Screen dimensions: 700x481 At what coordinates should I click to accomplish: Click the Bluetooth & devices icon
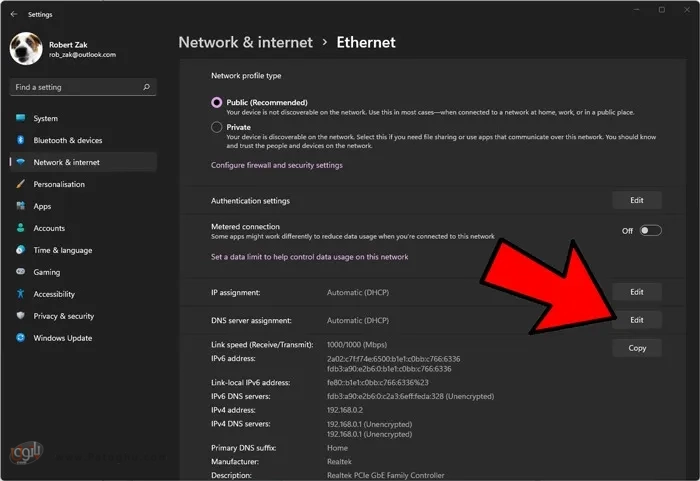[x=21, y=140]
